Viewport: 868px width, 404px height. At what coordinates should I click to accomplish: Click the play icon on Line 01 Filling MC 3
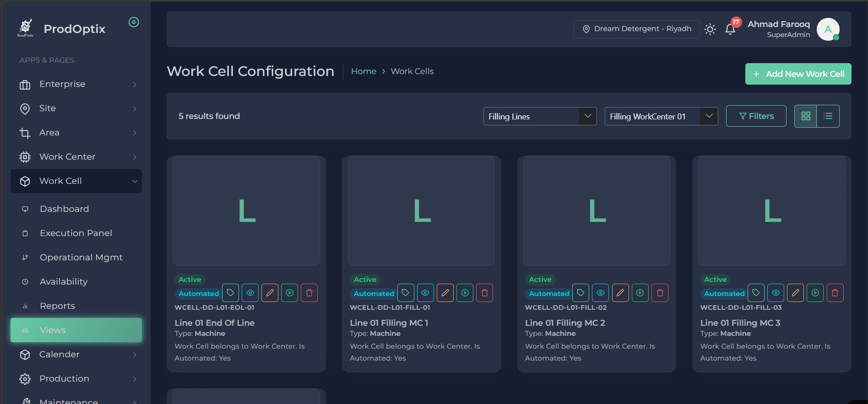[x=815, y=293]
